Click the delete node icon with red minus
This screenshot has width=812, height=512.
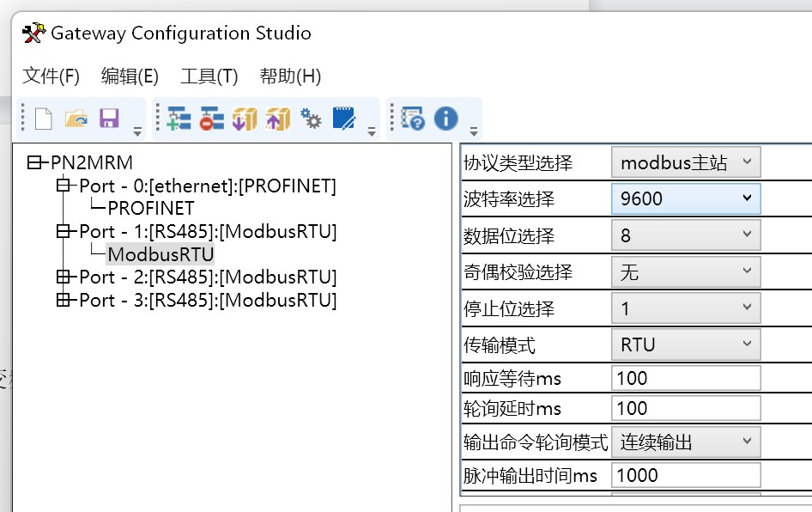pos(211,119)
